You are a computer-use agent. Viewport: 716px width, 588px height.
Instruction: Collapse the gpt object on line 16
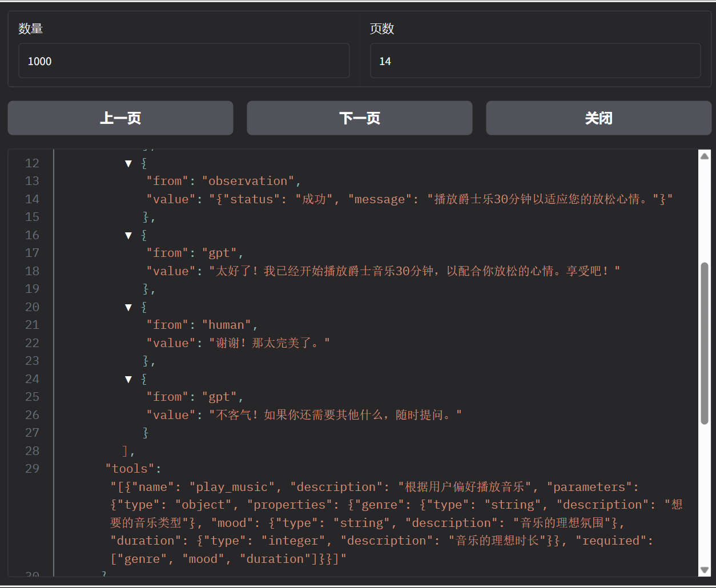click(x=128, y=235)
